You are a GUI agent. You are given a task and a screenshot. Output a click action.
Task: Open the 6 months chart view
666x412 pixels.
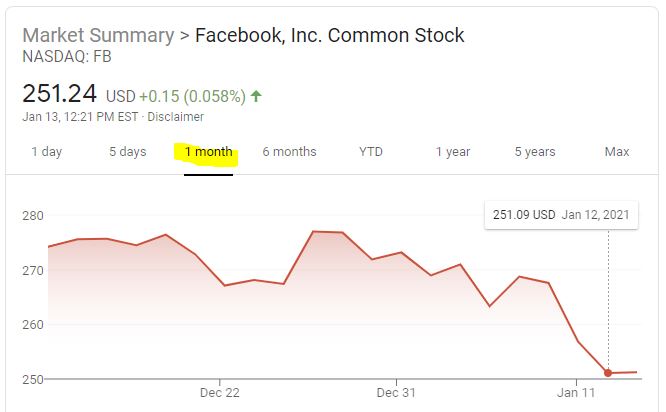(x=289, y=152)
